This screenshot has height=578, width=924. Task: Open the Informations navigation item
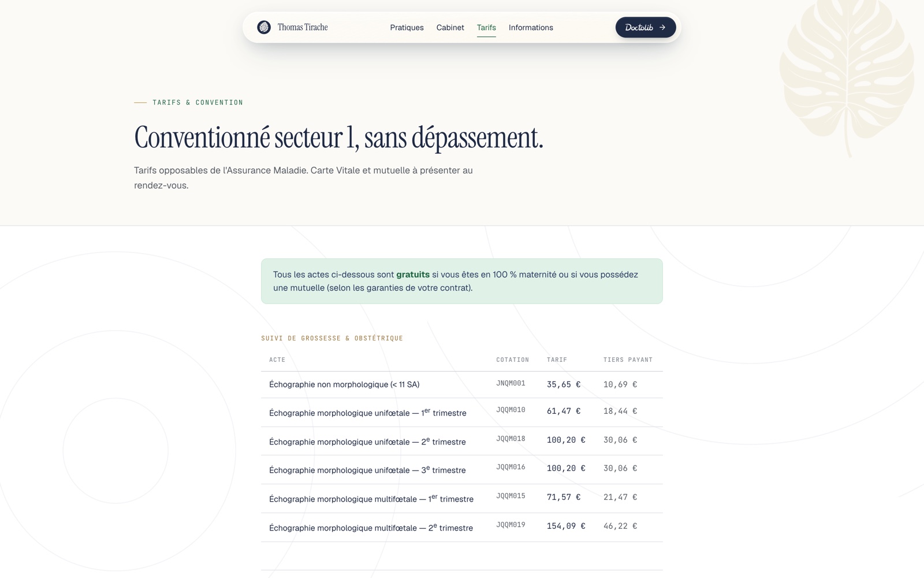tap(531, 27)
